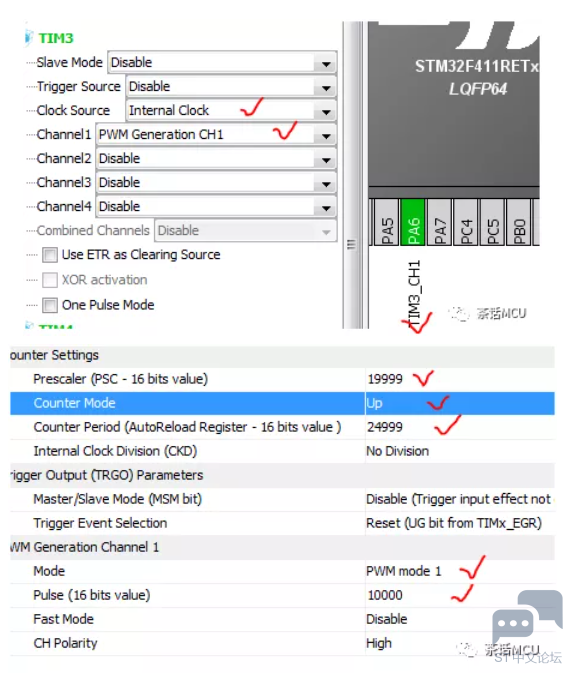Change Internal Clock Division No Division value
Viewport: 571px width, 673px height.
pos(398,452)
